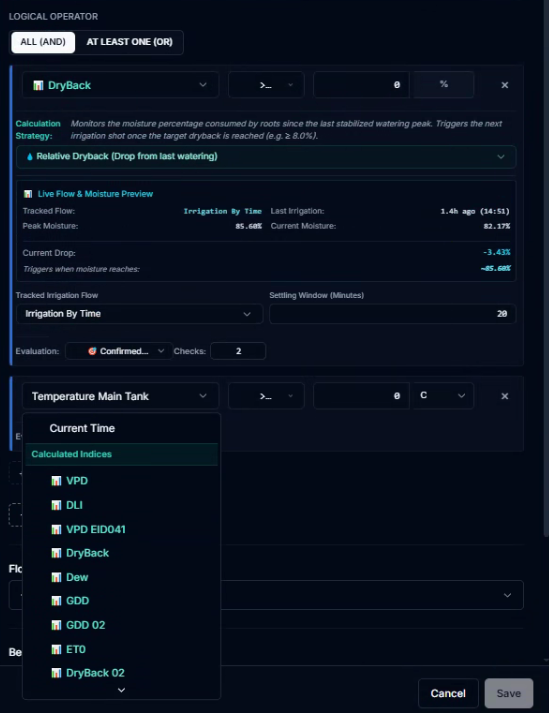
Task: Click the chart icon in the DryBack selector
Action: [x=38, y=85]
